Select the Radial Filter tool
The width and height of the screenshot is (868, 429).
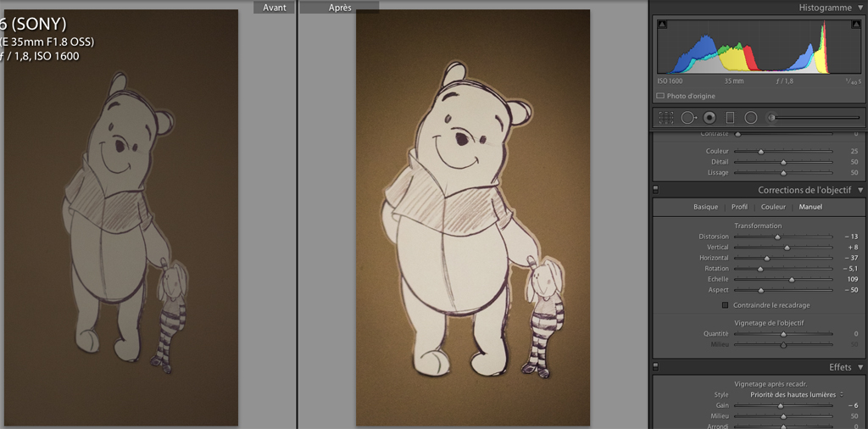pyautogui.click(x=751, y=117)
